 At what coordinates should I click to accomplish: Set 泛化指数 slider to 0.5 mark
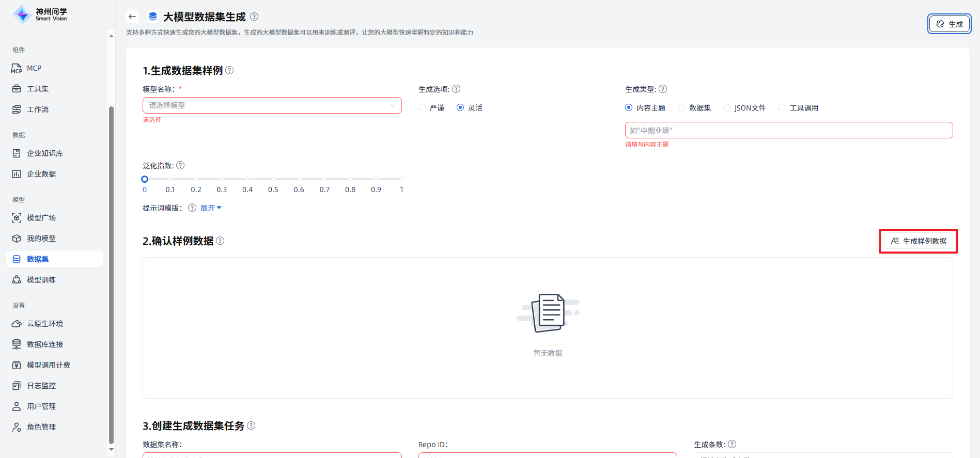[273, 179]
